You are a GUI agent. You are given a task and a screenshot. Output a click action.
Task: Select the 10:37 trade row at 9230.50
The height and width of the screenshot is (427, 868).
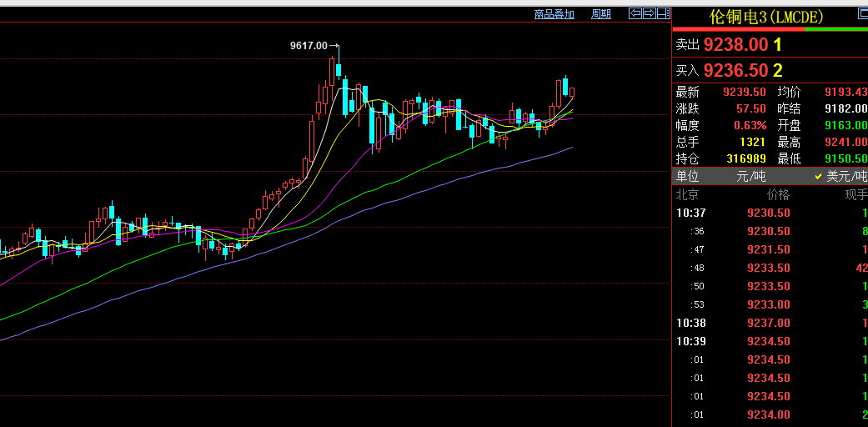click(x=769, y=213)
